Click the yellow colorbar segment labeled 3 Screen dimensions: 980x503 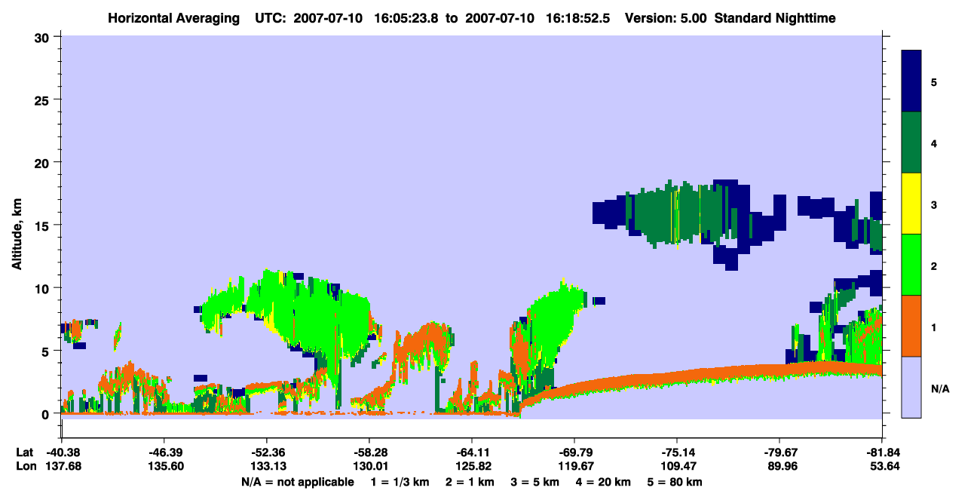[911, 204]
